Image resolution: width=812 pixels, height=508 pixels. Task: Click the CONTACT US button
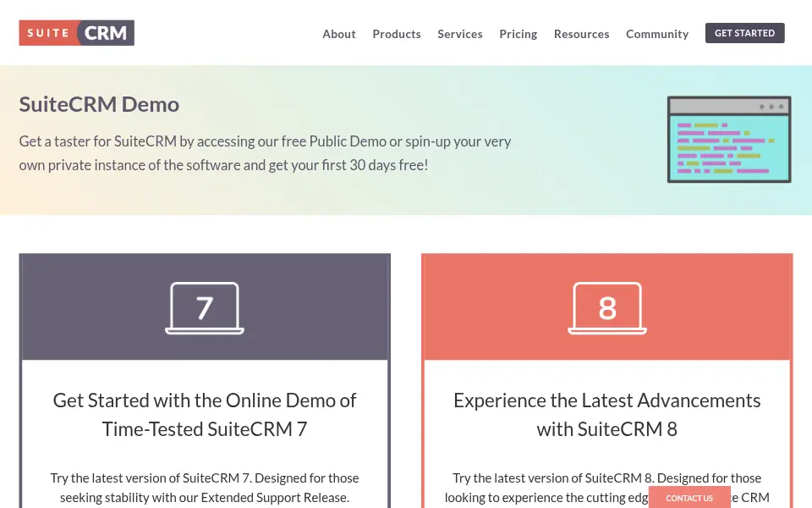(689, 498)
